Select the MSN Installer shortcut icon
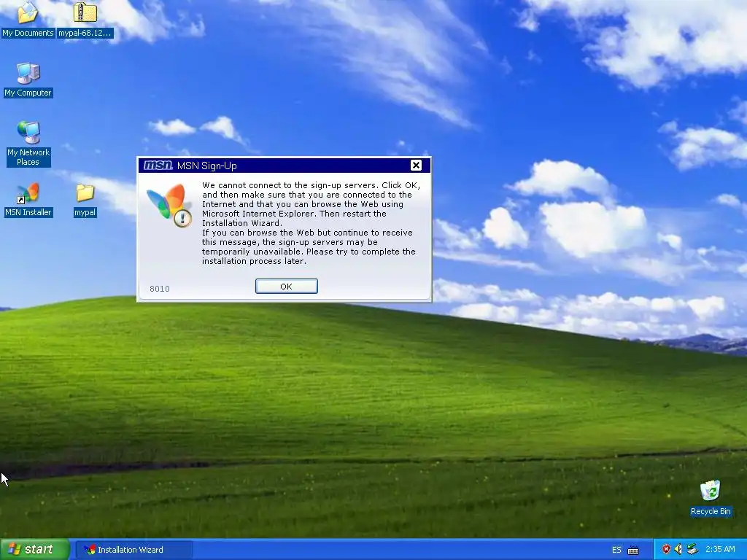Screen dimensions: 747x560 point(28,200)
